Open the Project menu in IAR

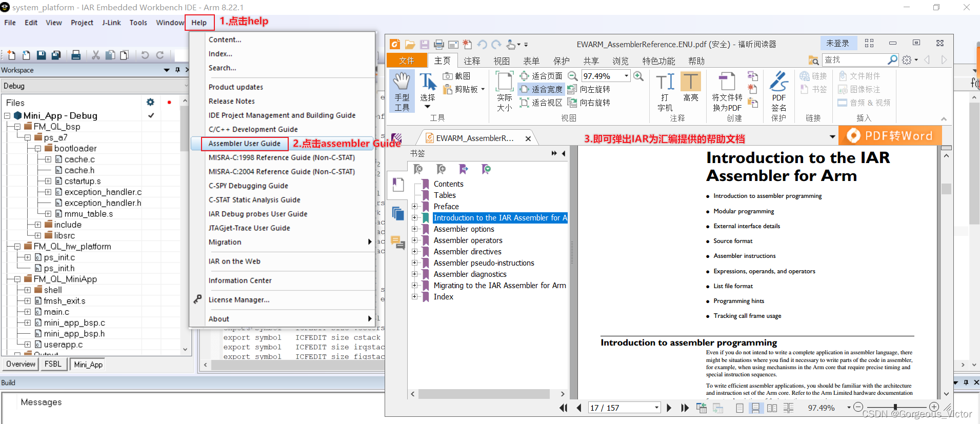(x=82, y=23)
